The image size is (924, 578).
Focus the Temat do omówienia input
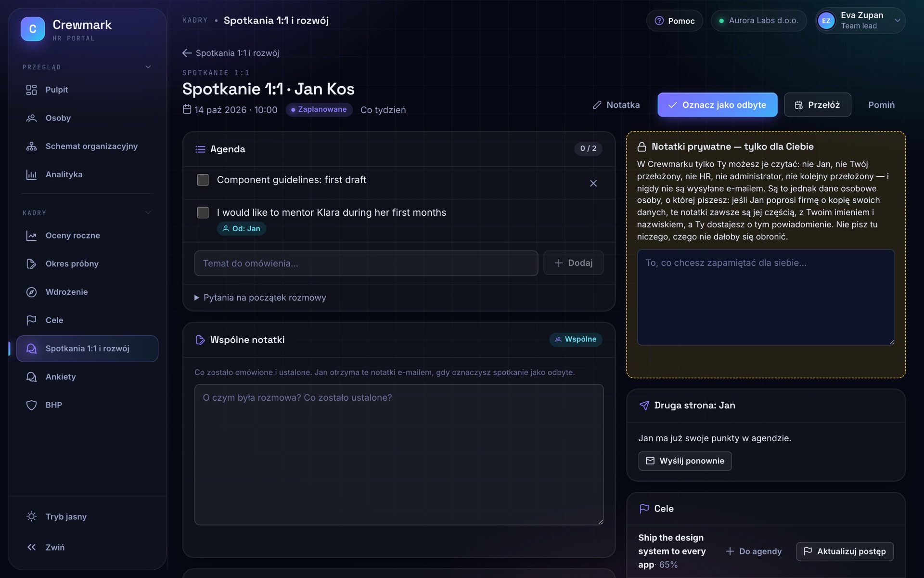366,263
